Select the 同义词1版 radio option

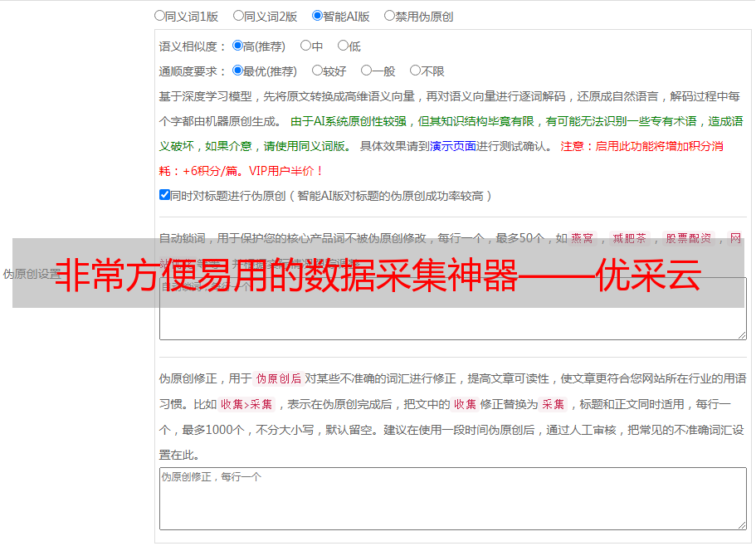tap(159, 16)
